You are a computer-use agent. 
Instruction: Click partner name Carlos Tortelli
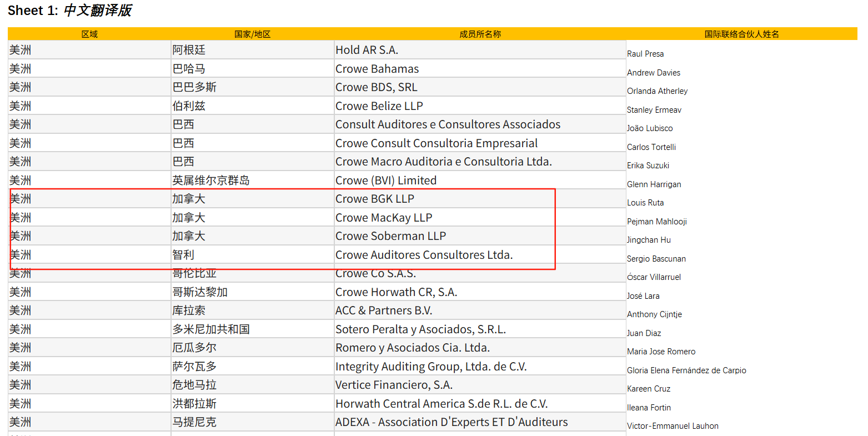[651, 147]
